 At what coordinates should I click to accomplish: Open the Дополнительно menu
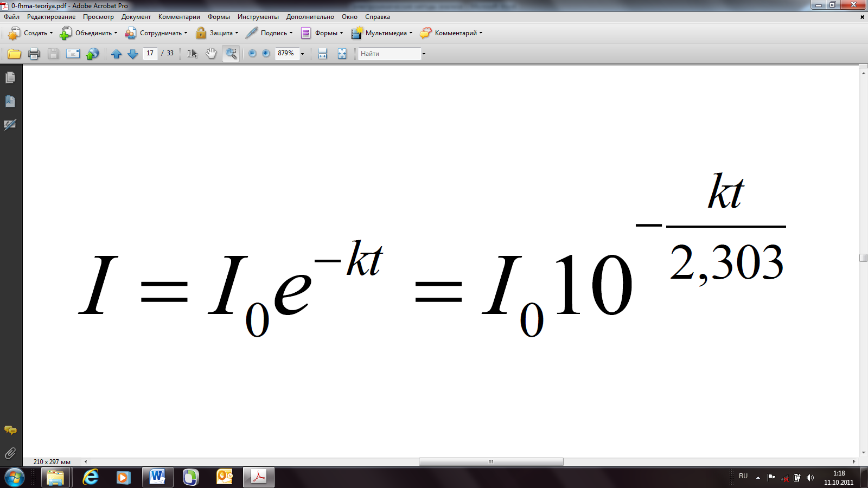point(310,17)
